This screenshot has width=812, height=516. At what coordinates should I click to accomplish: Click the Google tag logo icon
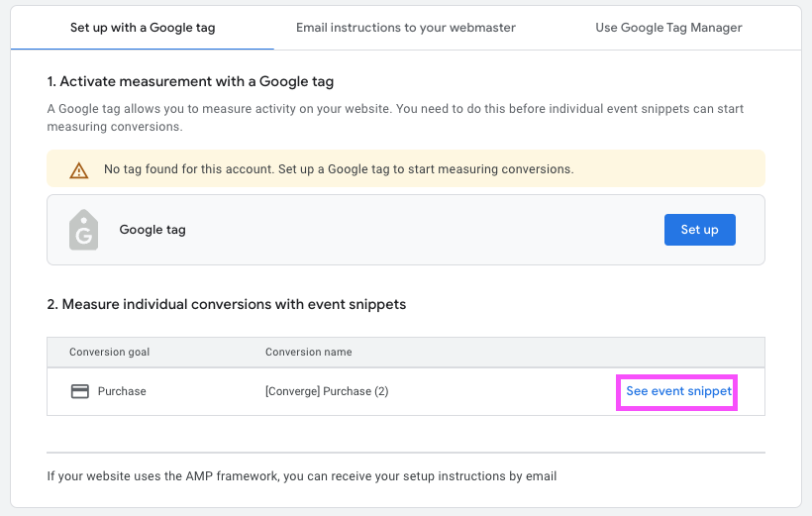click(83, 230)
